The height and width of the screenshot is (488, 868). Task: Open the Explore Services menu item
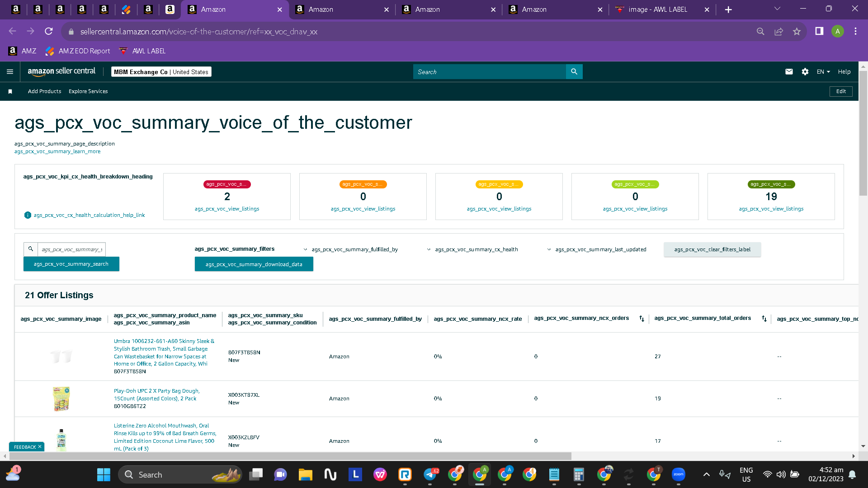tap(88, 91)
